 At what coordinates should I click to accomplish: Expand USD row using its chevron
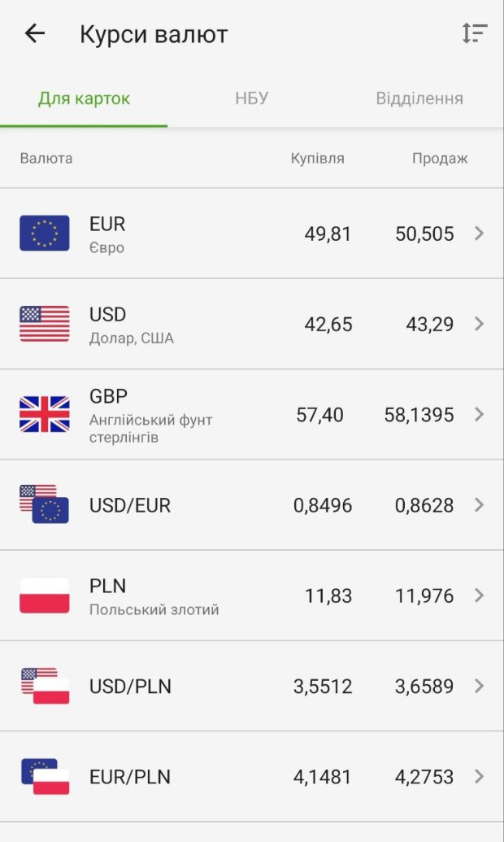(479, 324)
